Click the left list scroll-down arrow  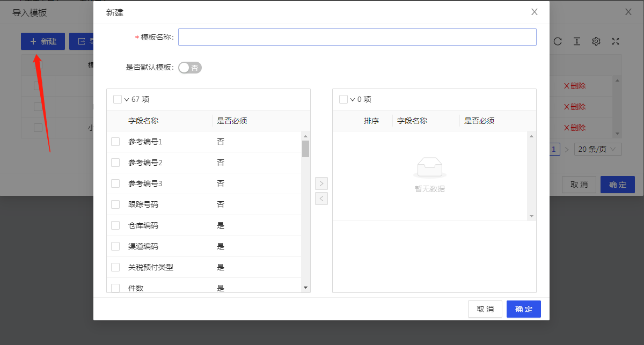(305, 288)
